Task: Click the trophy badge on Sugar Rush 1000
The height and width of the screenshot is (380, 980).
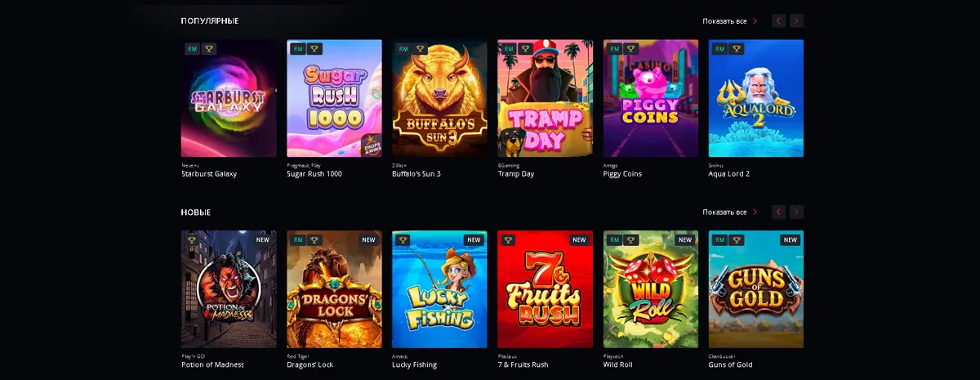Action: pos(314,49)
